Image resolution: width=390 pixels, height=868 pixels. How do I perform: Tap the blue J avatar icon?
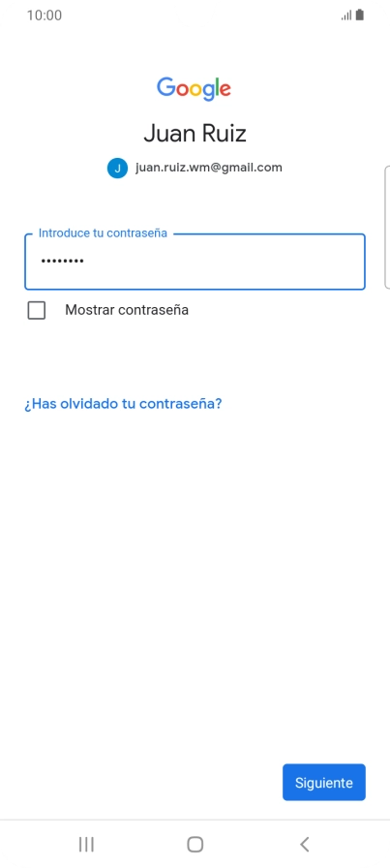(117, 168)
